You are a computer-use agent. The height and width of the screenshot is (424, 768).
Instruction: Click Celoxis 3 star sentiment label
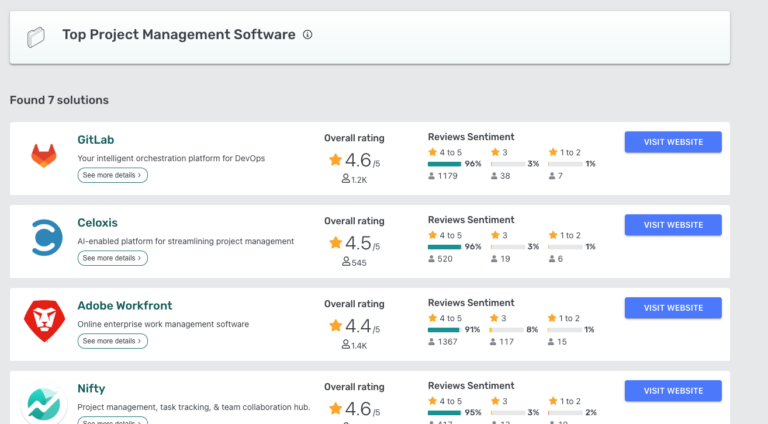(x=499, y=235)
